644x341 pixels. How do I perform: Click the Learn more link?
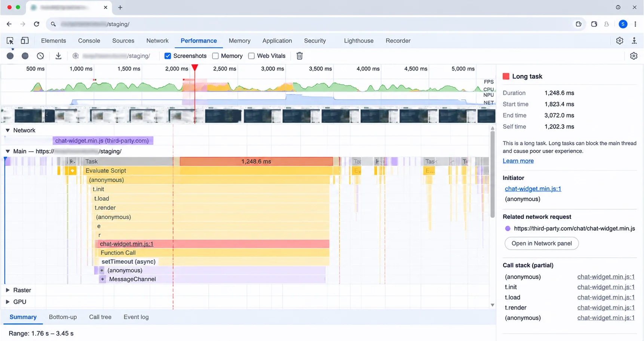518,161
